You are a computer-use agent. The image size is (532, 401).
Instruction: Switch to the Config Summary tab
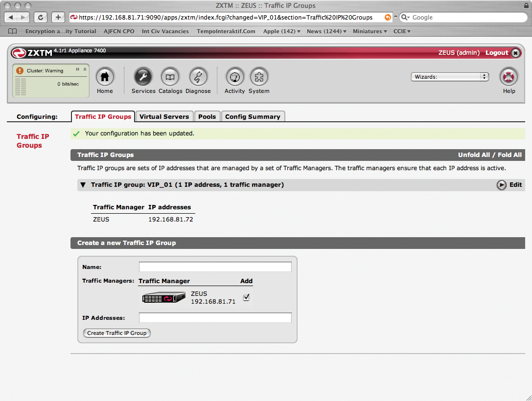(x=253, y=116)
